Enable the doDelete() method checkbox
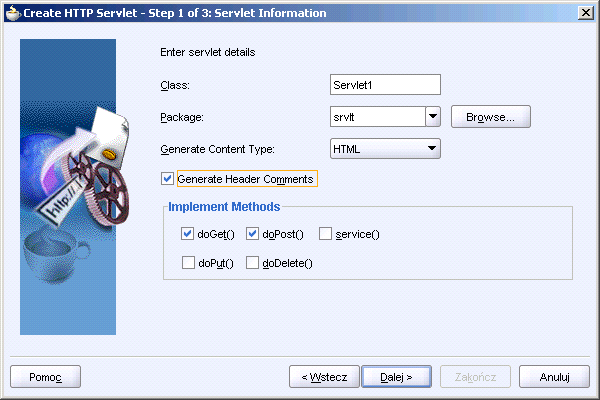 [x=252, y=263]
